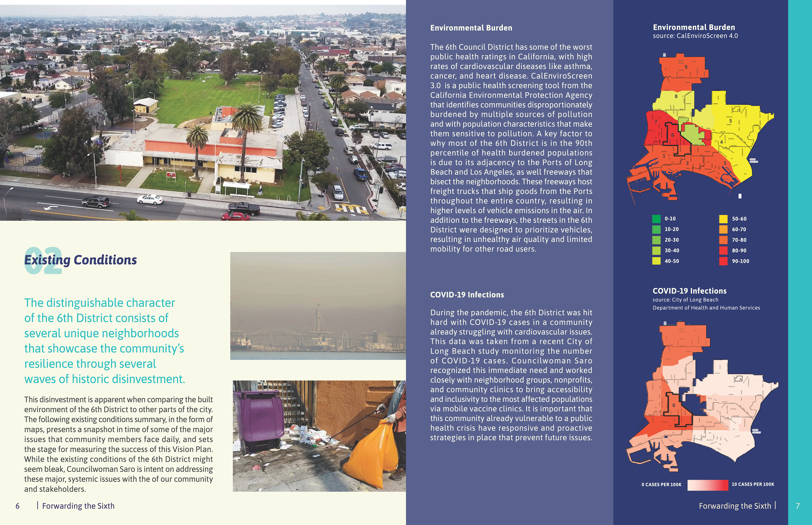
Task: Select the 20-30 legend color swatch
Action: click(x=656, y=240)
